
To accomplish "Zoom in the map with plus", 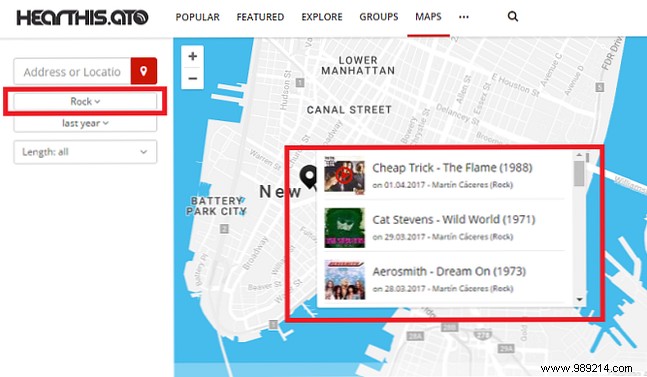I will 192,56.
